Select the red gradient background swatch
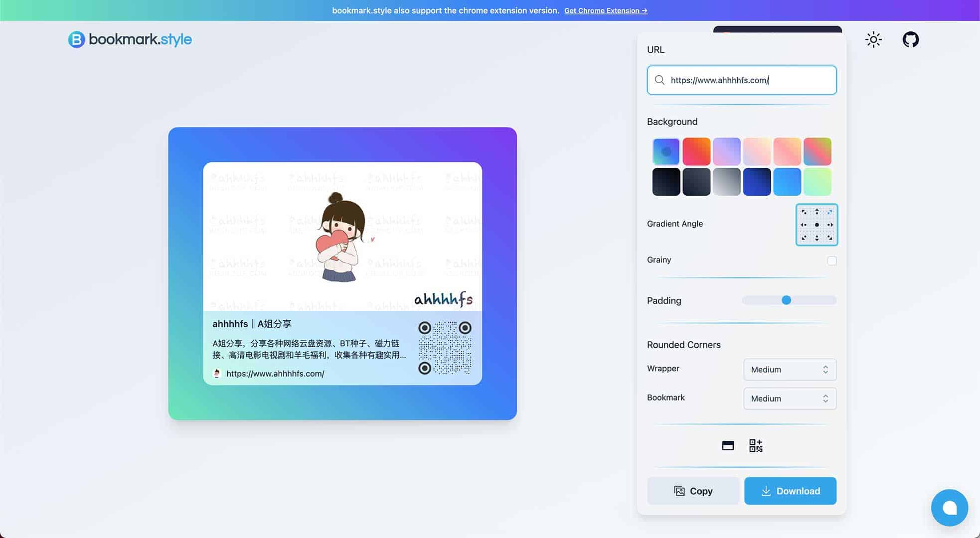Screen dimensions: 980x538 point(696,151)
